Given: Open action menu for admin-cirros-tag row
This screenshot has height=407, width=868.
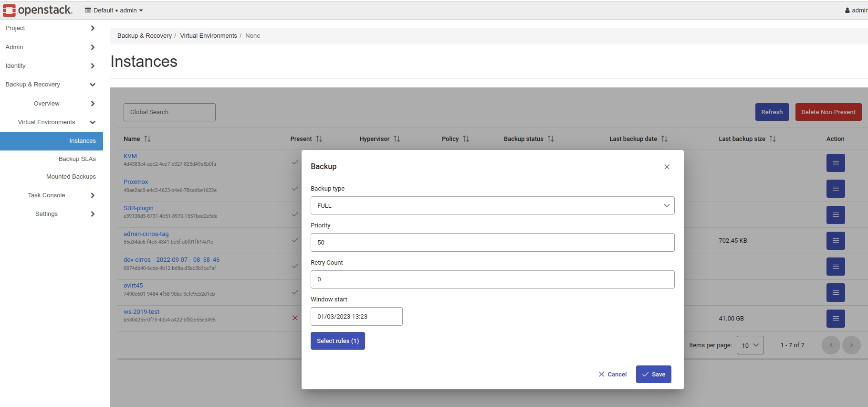Looking at the screenshot, I should (835, 241).
